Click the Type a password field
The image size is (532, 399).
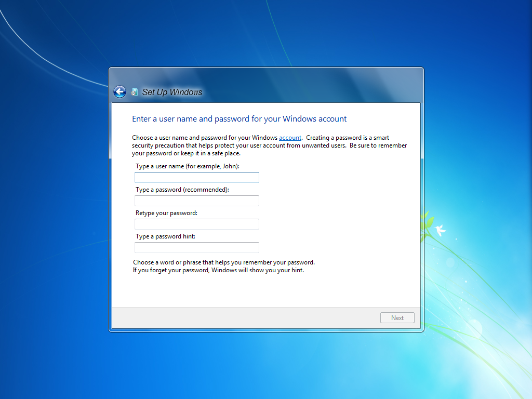tap(197, 201)
